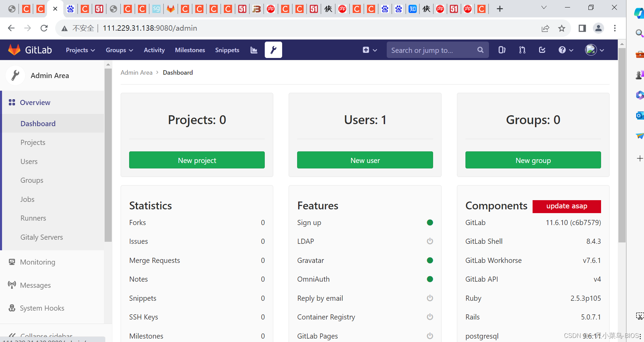Expand the Groups navbar dropdown
Screen dimensions: 644x342
pos(119,50)
